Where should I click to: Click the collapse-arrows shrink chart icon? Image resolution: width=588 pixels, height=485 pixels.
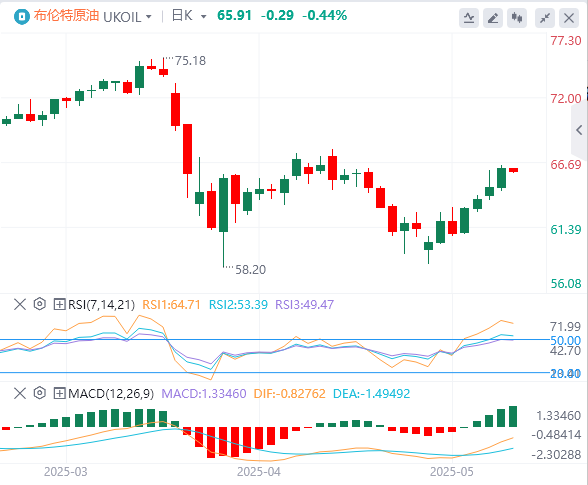[545, 18]
